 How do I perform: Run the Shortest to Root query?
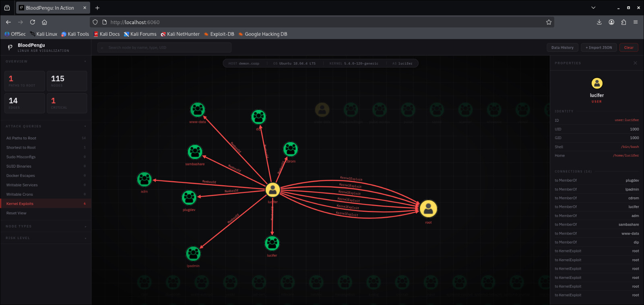(21, 147)
